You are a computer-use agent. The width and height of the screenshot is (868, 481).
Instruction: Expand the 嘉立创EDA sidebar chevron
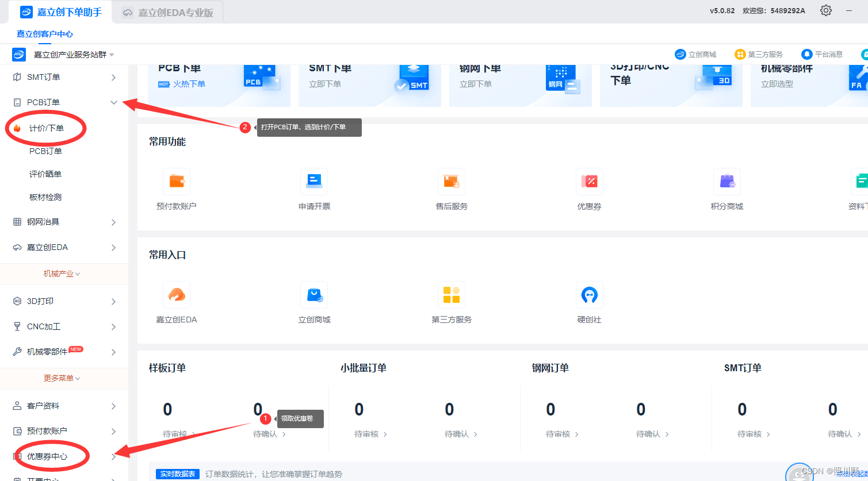pos(113,247)
